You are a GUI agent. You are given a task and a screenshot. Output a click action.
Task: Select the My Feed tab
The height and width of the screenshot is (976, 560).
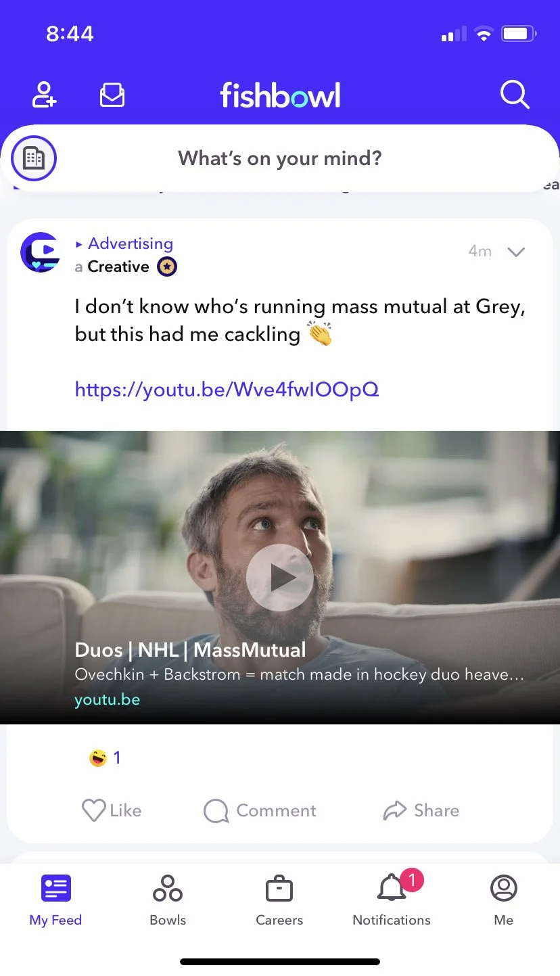[55, 900]
